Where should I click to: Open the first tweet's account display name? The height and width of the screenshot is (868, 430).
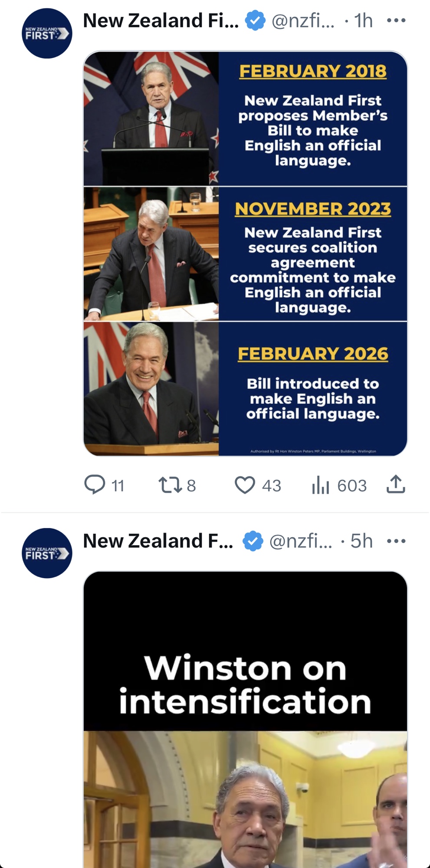pyautogui.click(x=161, y=20)
